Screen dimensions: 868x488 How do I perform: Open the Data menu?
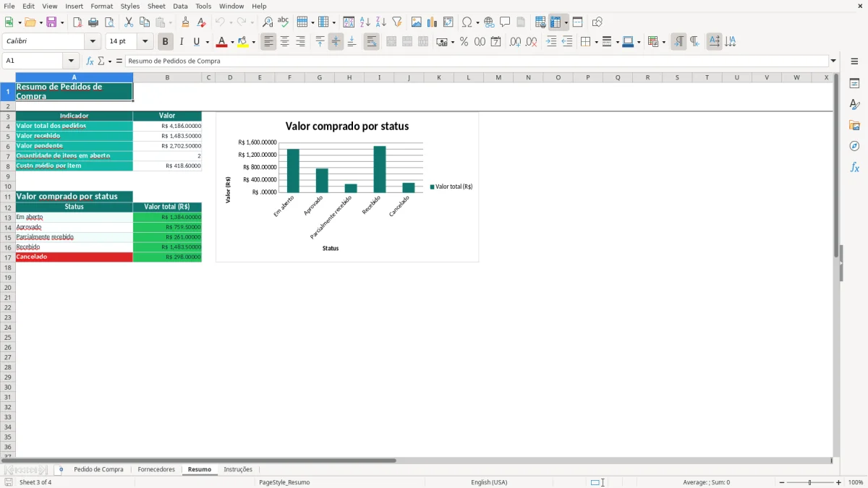click(180, 6)
